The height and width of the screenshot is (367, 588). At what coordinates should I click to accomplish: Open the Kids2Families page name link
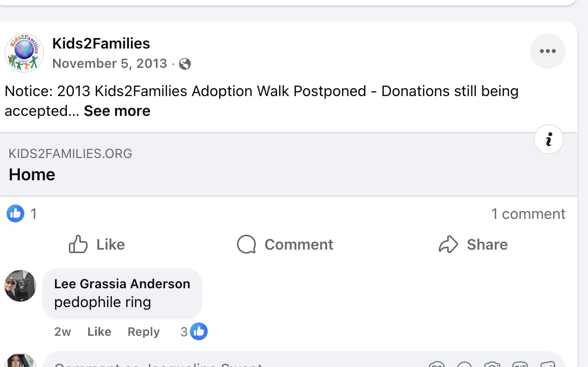[101, 44]
